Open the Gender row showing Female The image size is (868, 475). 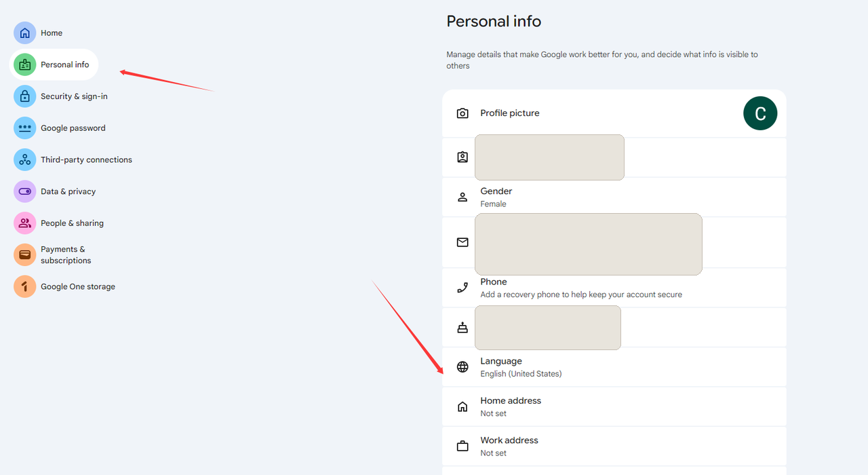point(614,197)
